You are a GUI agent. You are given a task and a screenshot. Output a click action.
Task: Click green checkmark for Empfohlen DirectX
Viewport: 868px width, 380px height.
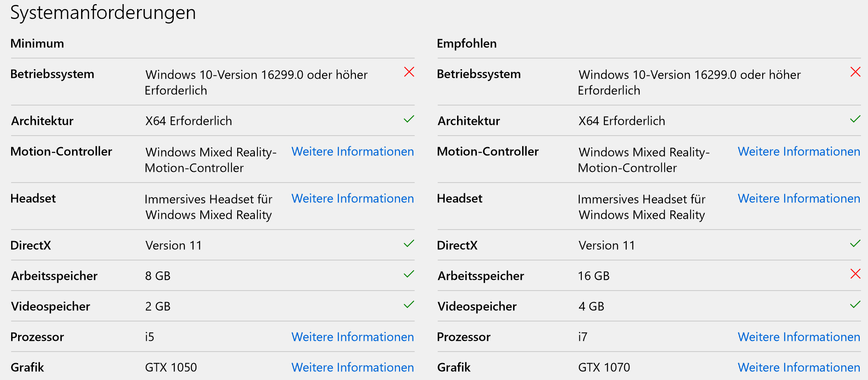[x=855, y=244]
